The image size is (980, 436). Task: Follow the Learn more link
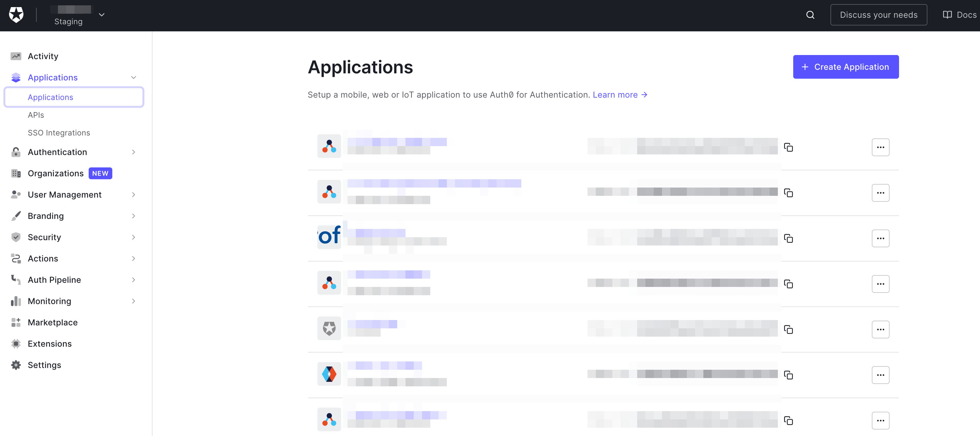(x=620, y=94)
